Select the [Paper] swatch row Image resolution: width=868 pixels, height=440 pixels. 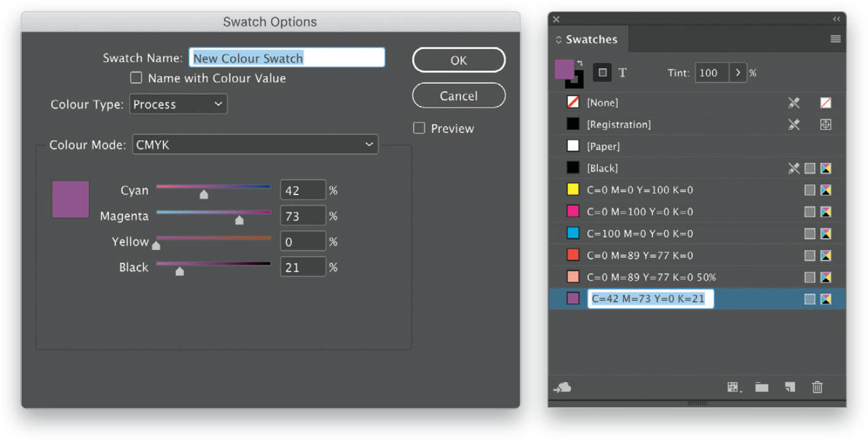(x=697, y=146)
